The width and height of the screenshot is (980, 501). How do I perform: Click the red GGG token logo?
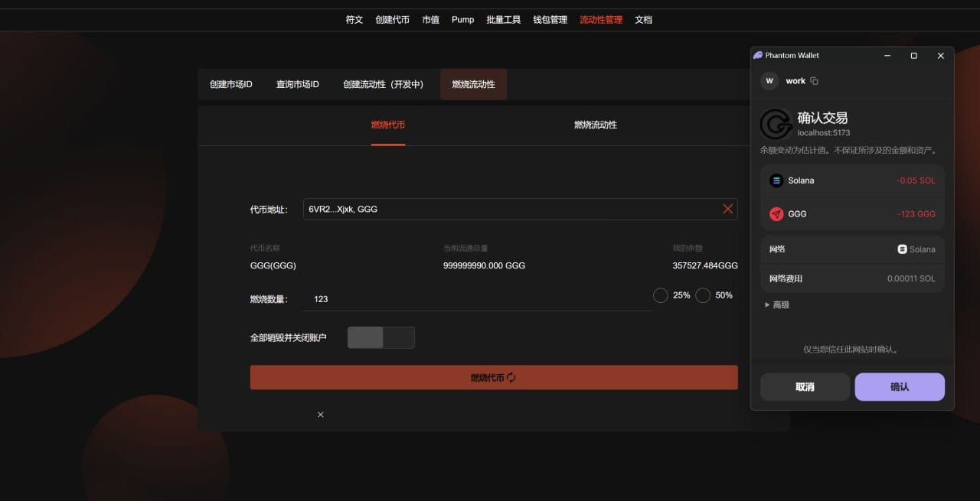pyautogui.click(x=776, y=214)
